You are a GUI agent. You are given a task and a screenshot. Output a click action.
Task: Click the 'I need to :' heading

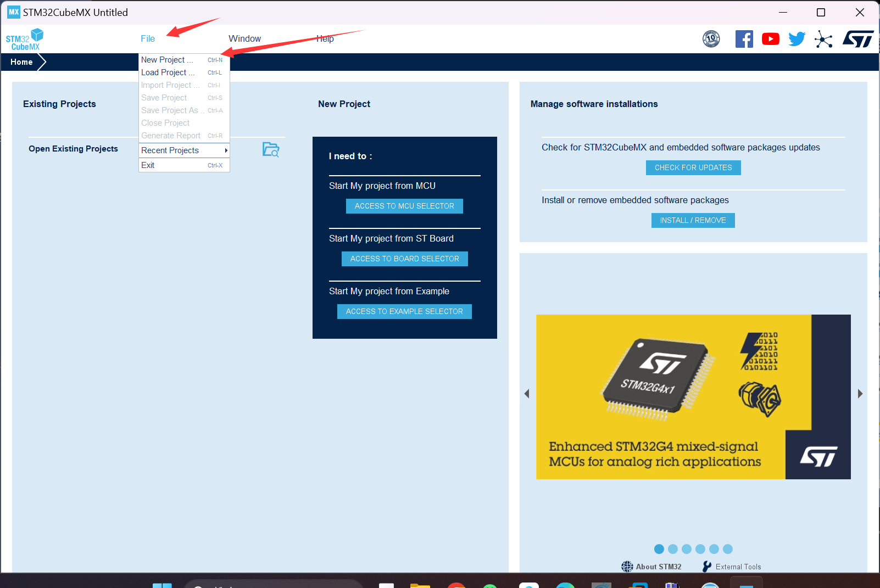pos(350,156)
